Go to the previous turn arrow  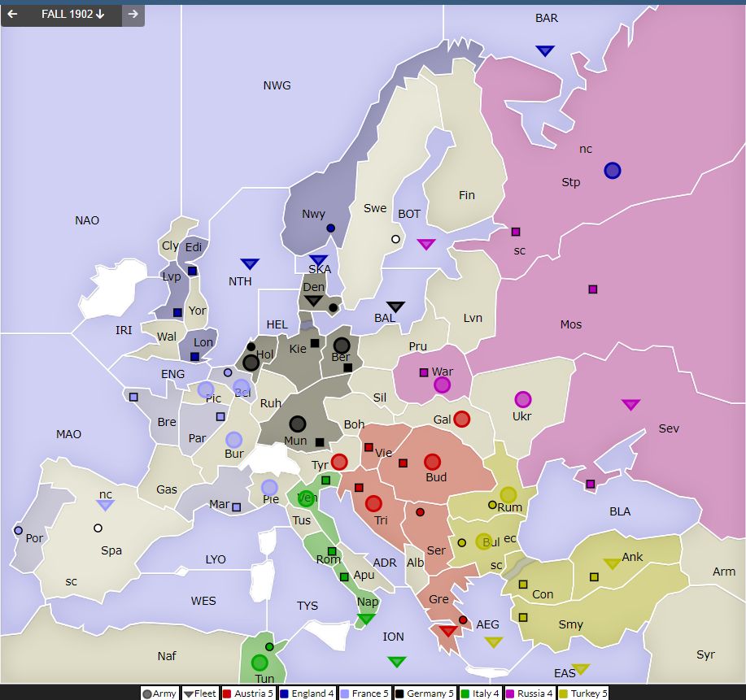coord(13,15)
